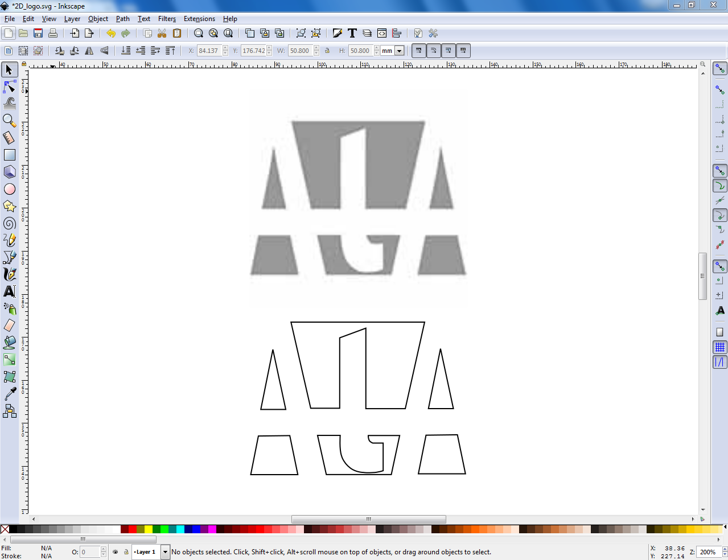Toggle current layer visibility eye
Screen dimensions: 728x560
[x=116, y=551]
